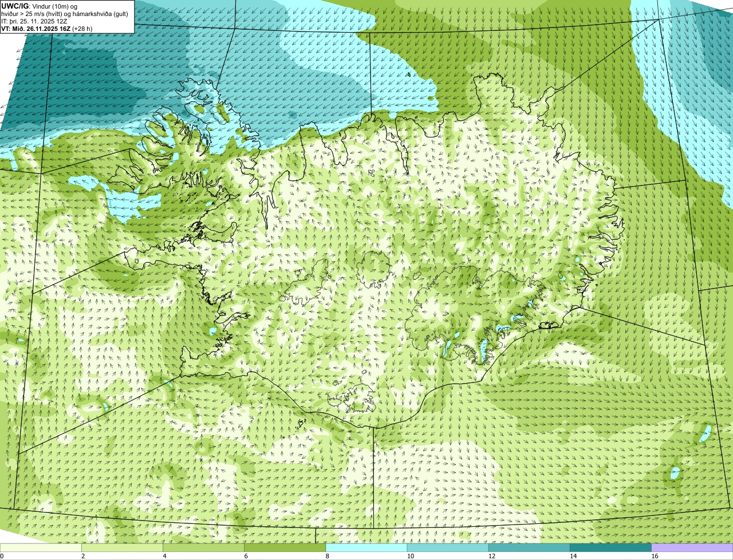Click the legend tick label '0'
Image resolution: width=733 pixels, height=560 pixels.
pos(2,556)
